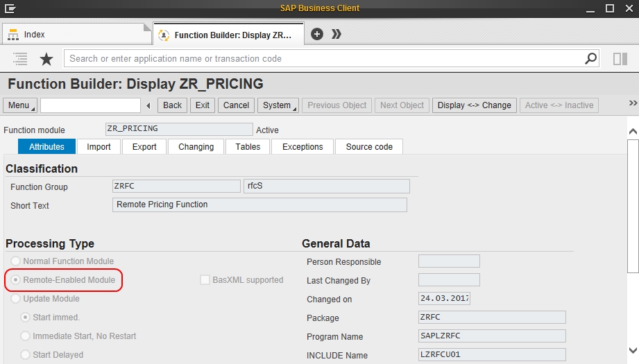Select the Export tab
This screenshot has width=639, height=364.
pos(144,146)
